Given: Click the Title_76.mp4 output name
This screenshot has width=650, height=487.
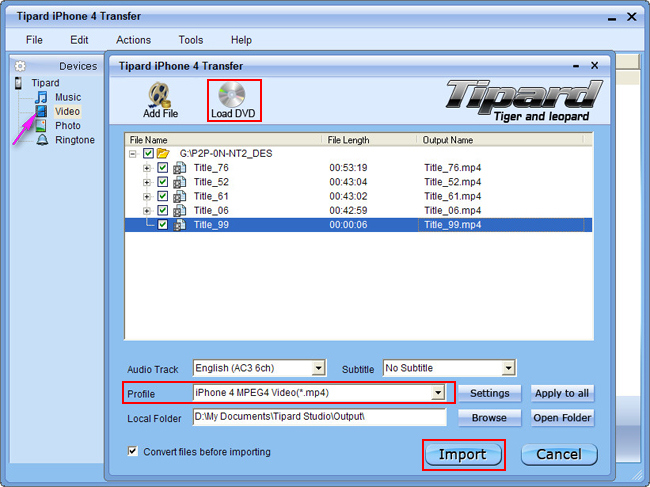Looking at the screenshot, I should point(453,168).
